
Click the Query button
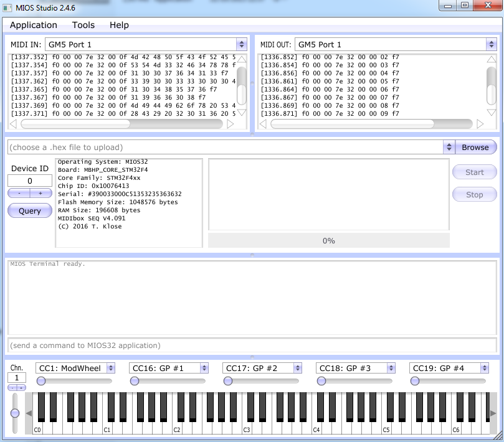point(30,210)
